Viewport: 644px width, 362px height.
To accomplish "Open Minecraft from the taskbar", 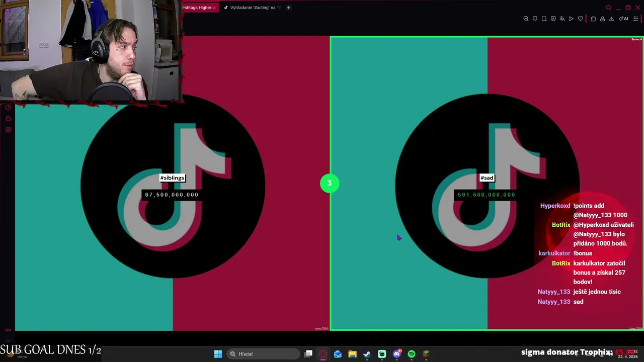I will 426,354.
